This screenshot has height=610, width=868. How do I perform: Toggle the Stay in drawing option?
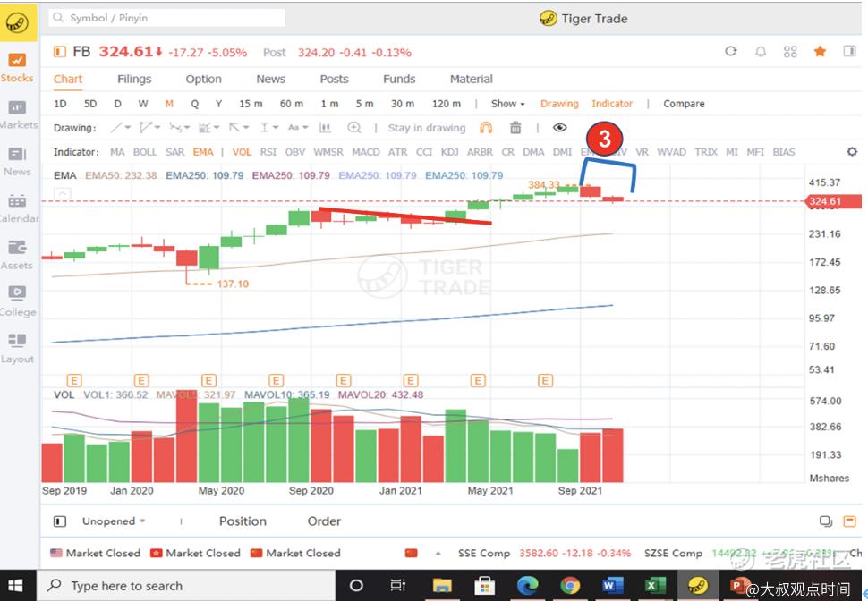(427, 128)
